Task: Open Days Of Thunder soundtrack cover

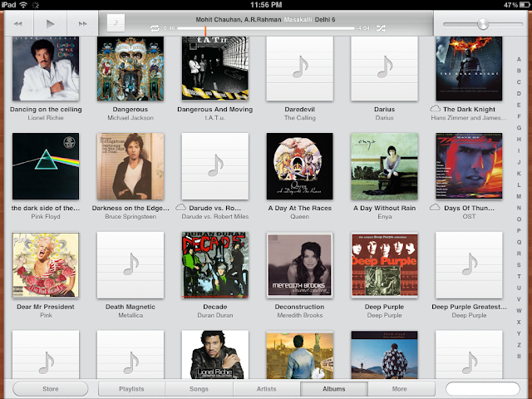Action: (469, 166)
